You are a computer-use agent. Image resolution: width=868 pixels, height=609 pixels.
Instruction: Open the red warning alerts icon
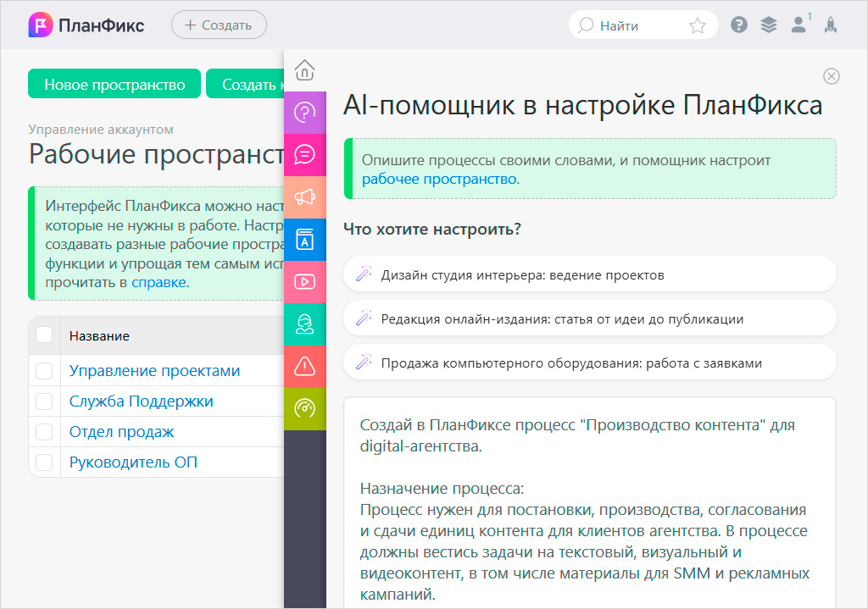coord(305,367)
